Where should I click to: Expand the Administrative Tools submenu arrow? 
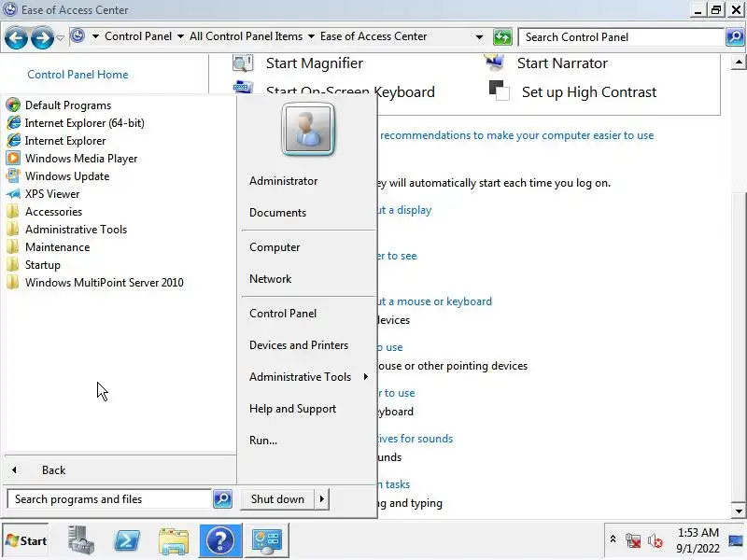(366, 377)
